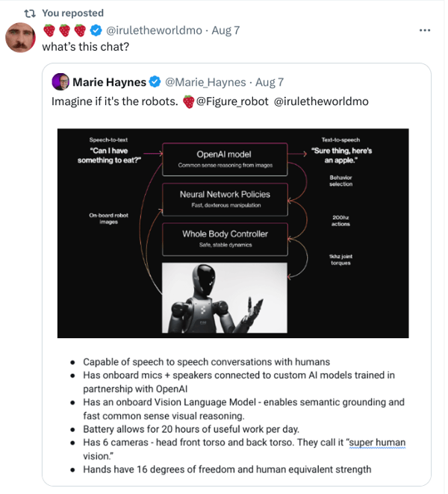Open the @iruletheworldmo handle in the post header

point(155,31)
